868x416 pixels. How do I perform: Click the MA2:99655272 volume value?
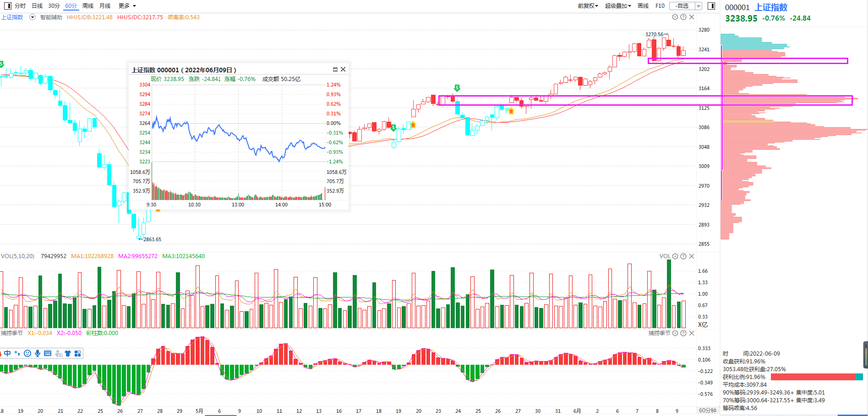[138, 256]
